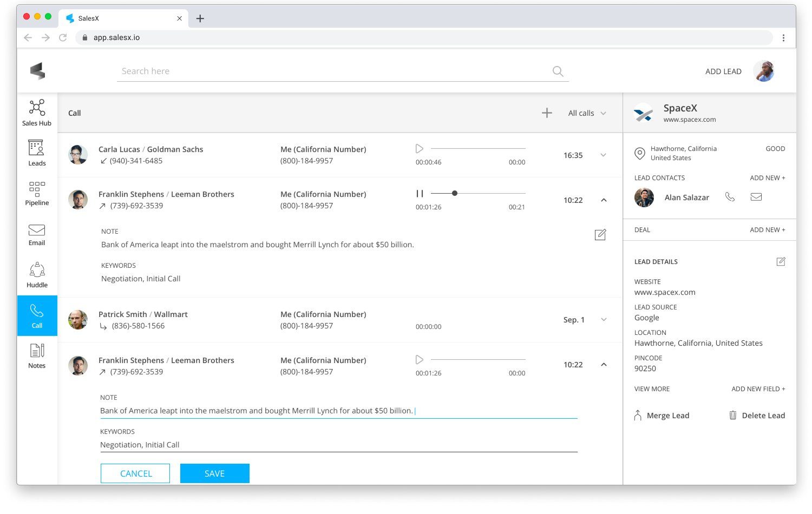This screenshot has width=812, height=514.
Task: Expand the Carla Lucas call row
Action: click(603, 155)
